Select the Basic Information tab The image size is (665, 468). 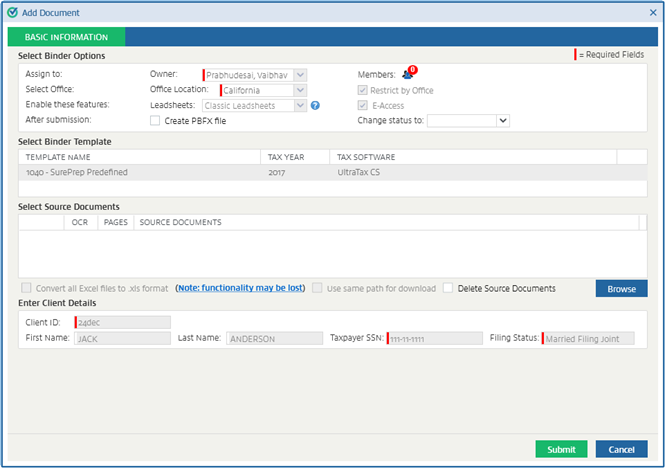tap(66, 37)
